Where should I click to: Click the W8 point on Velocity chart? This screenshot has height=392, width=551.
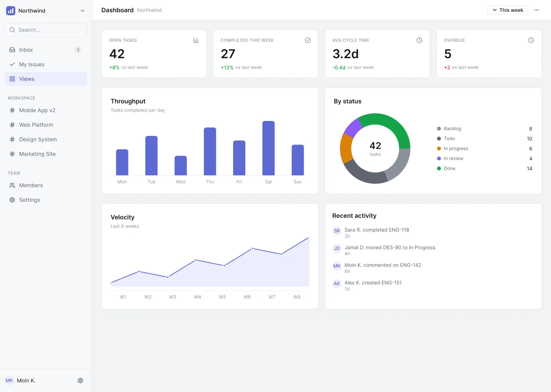click(x=309, y=237)
